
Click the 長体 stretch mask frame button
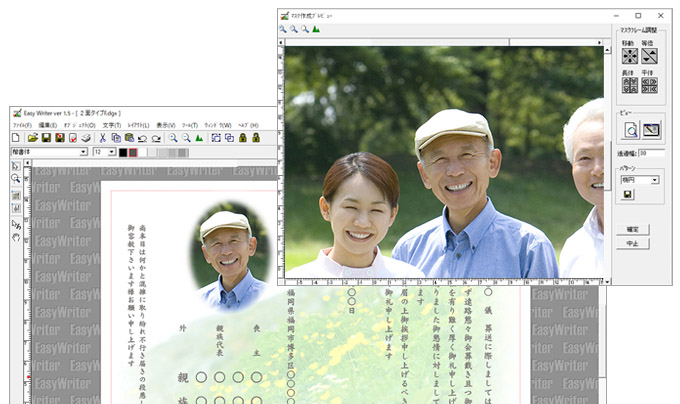click(630, 85)
